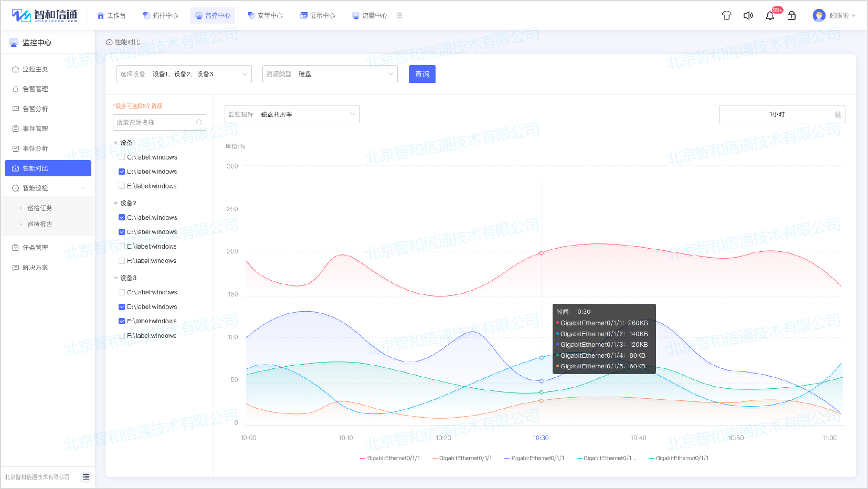The height and width of the screenshot is (489, 868).
Task: Click the notification bell icon
Action: point(770,16)
